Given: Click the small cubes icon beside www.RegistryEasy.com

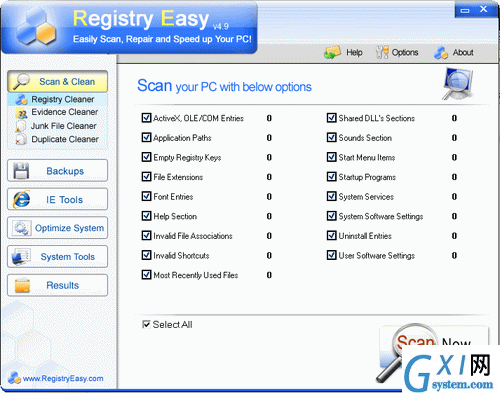Looking at the screenshot, I should tap(14, 378).
